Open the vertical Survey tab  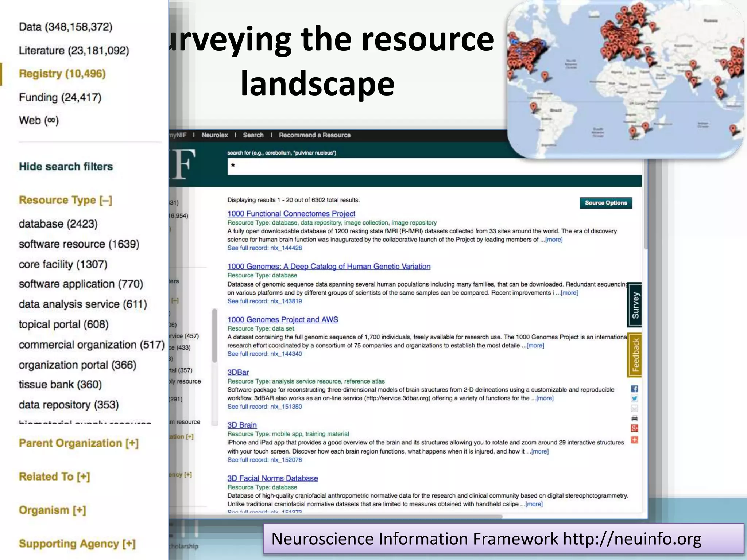[635, 305]
